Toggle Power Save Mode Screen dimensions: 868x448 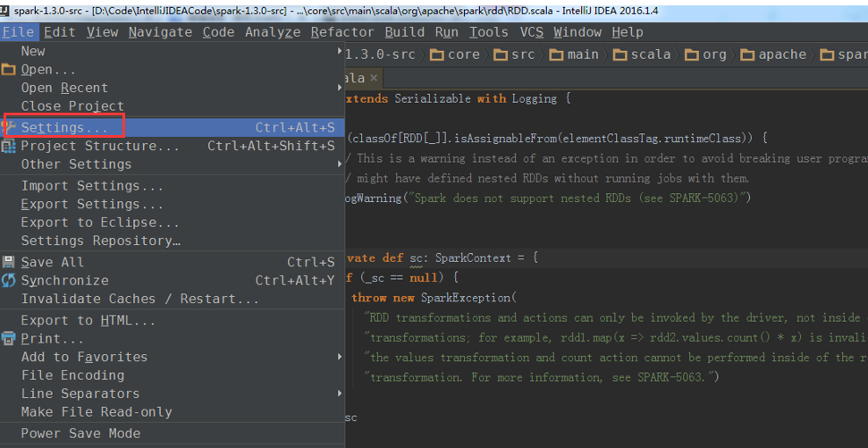[173, 434]
